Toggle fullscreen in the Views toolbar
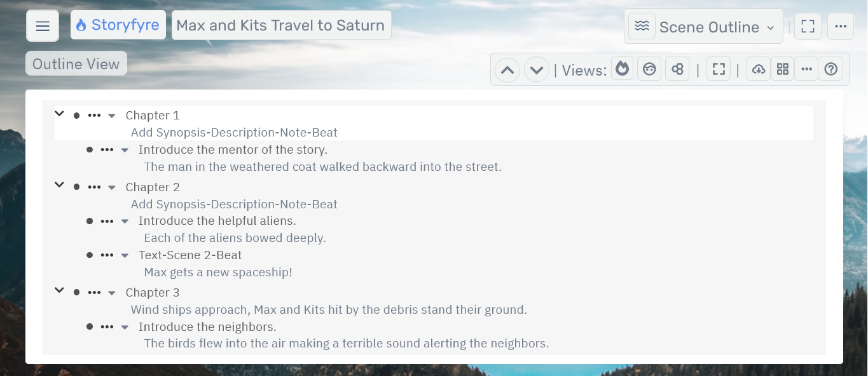The image size is (868, 376). pos(719,69)
